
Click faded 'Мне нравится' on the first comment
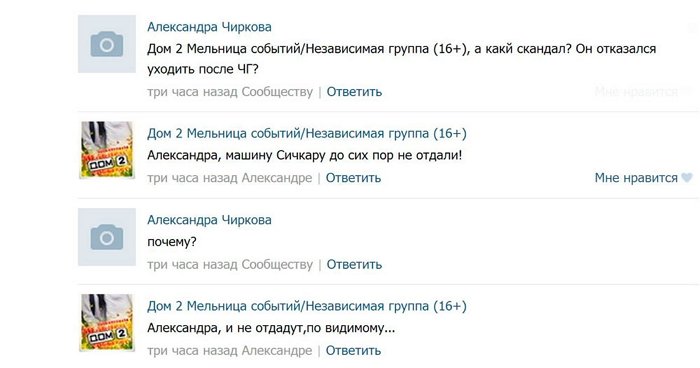coord(636,92)
